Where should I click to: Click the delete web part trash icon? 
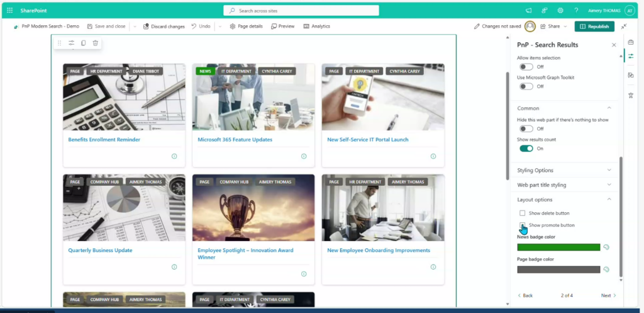(x=95, y=43)
